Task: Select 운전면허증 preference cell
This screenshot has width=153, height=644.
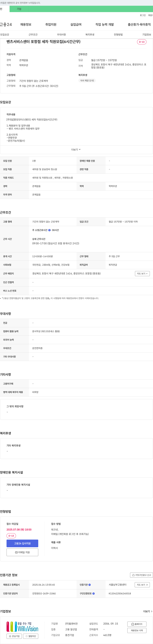Action: pyautogui.click(x=91, y=348)
